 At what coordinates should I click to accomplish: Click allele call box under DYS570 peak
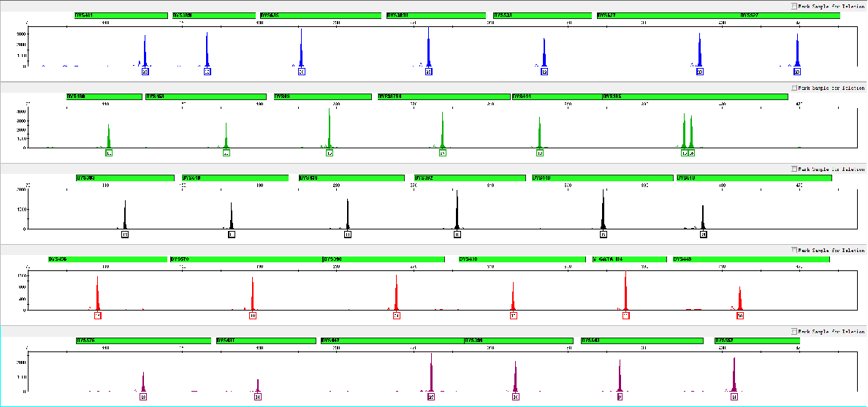click(x=252, y=316)
